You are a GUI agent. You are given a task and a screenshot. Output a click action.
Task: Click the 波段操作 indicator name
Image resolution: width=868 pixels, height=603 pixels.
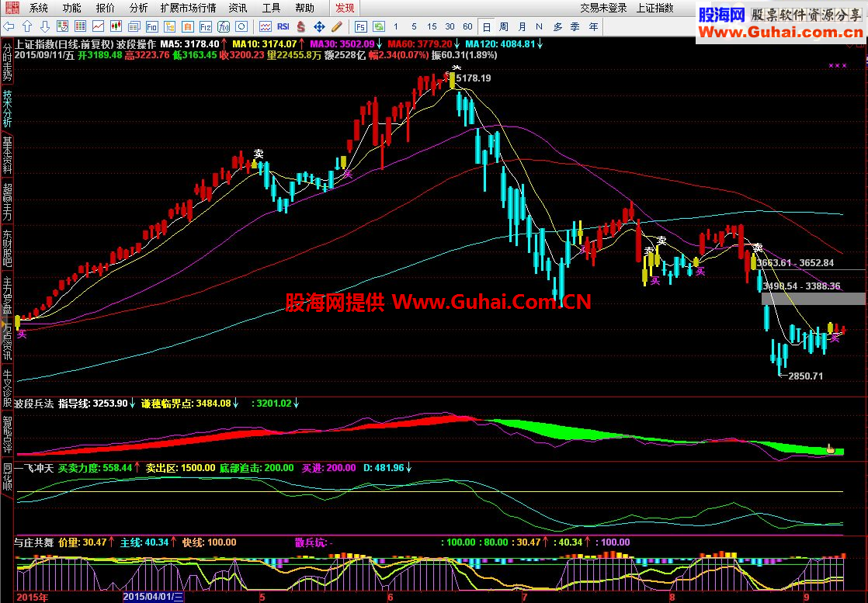(136, 44)
